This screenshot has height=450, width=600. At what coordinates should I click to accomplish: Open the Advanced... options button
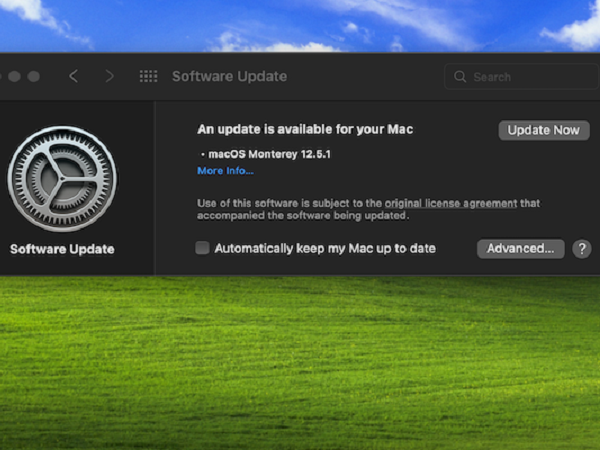520,249
